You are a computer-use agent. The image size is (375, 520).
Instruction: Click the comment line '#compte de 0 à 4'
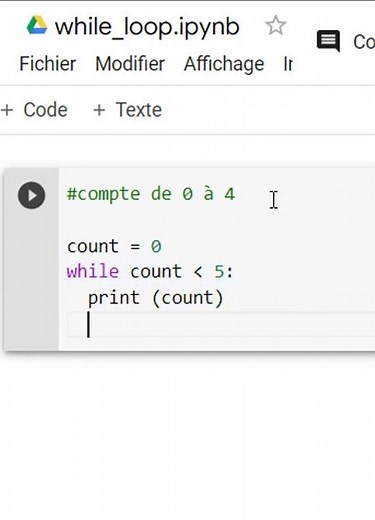click(151, 194)
